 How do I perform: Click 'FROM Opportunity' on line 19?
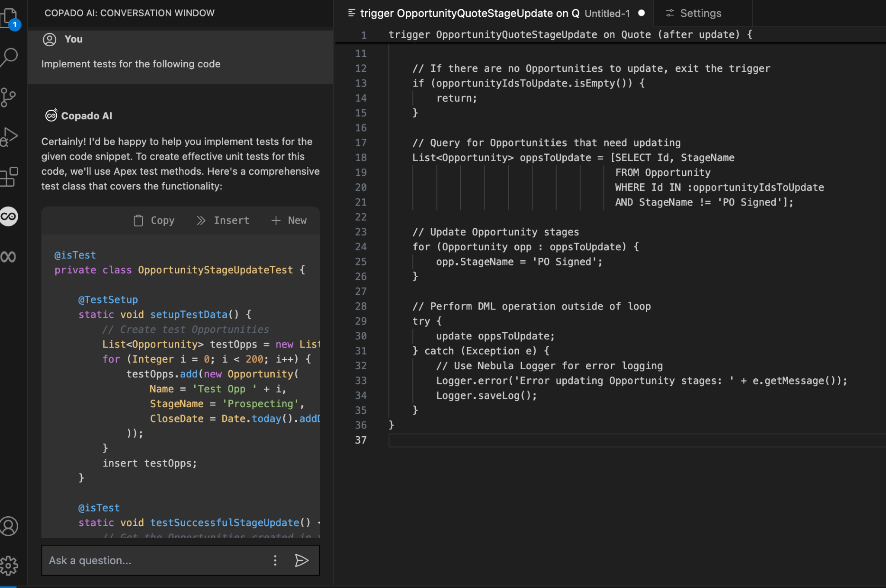pyautogui.click(x=662, y=173)
